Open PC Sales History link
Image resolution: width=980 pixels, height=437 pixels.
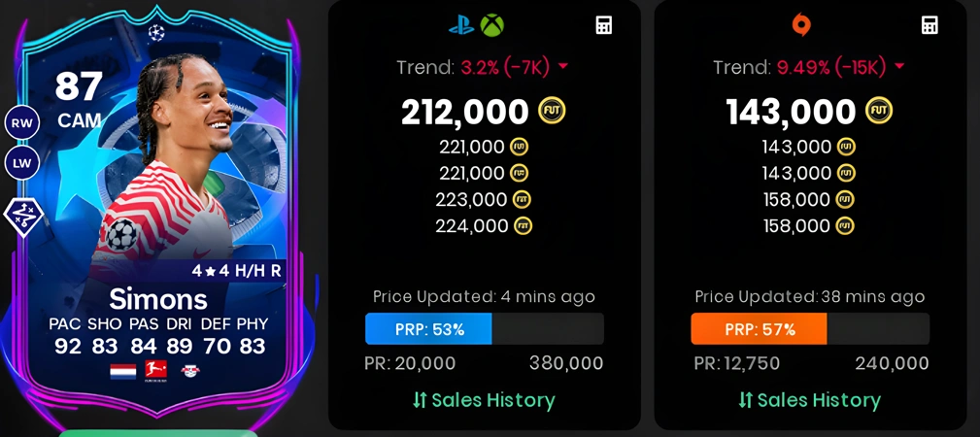tap(809, 400)
